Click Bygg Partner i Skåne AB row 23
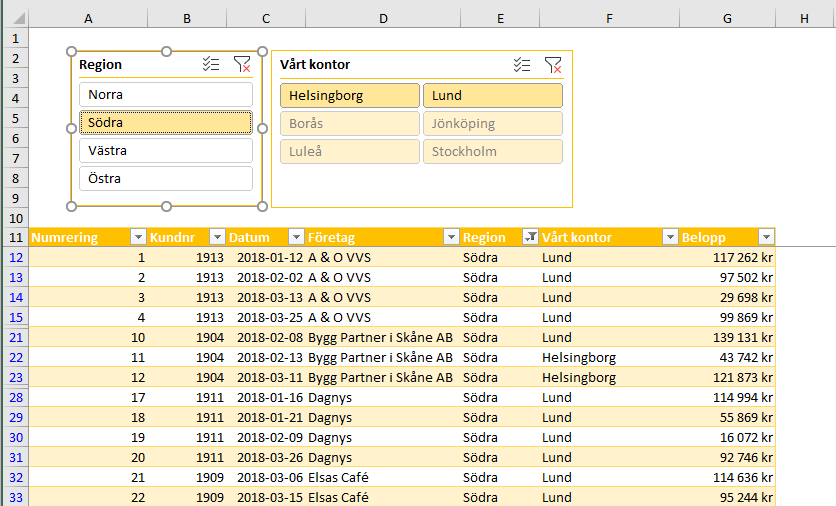This screenshot has width=836, height=506. pyautogui.click(x=383, y=378)
